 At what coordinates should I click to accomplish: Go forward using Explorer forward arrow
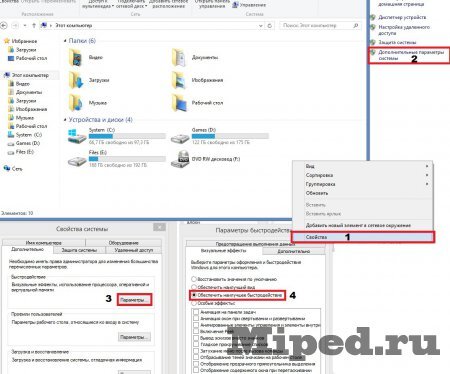(x=15, y=25)
